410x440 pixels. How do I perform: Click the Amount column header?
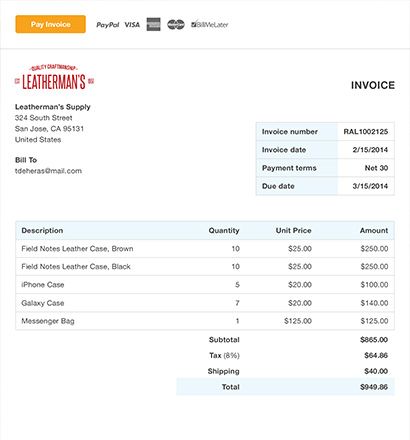pyautogui.click(x=374, y=230)
